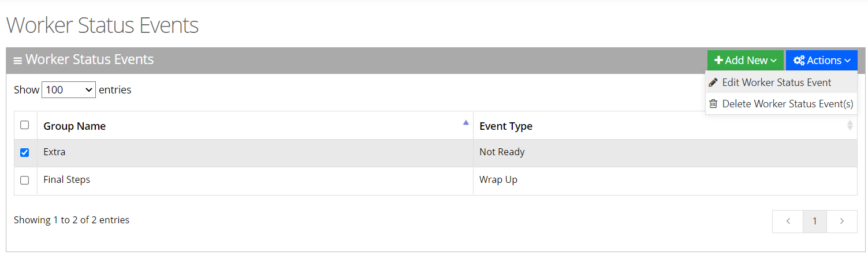868x270 pixels.
Task: Open the Show entries count dropdown
Action: (69, 90)
